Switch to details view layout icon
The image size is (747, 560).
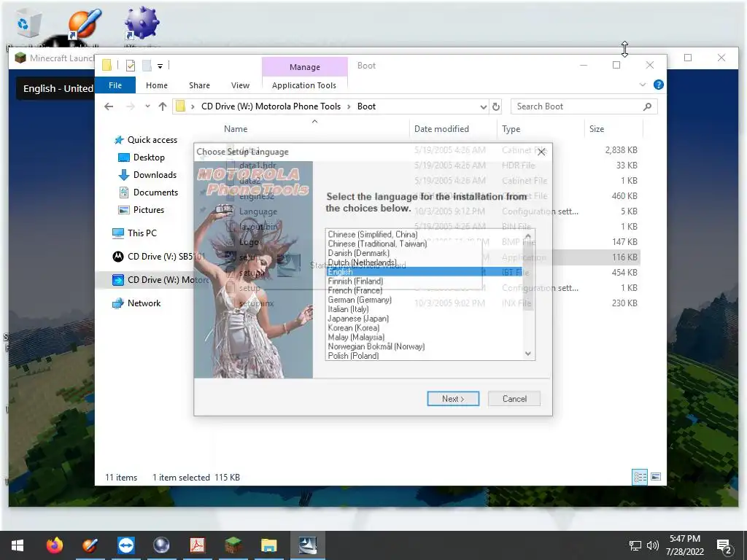point(639,477)
